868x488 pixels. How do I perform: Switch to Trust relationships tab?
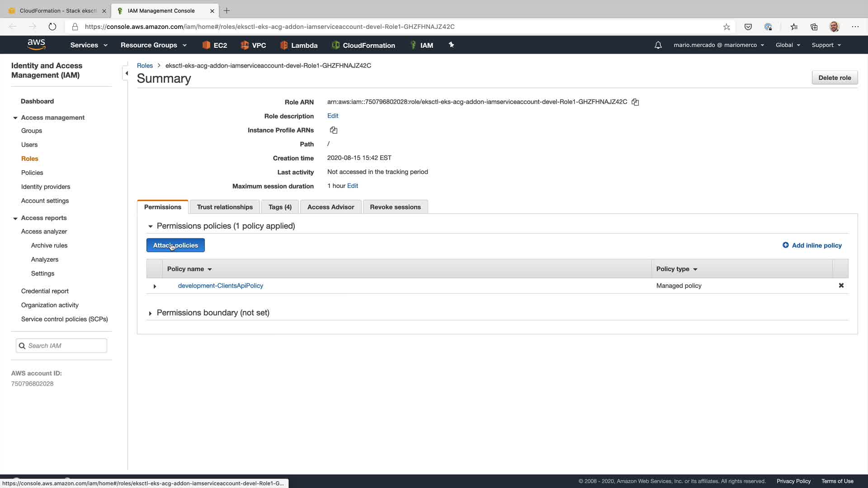(225, 207)
